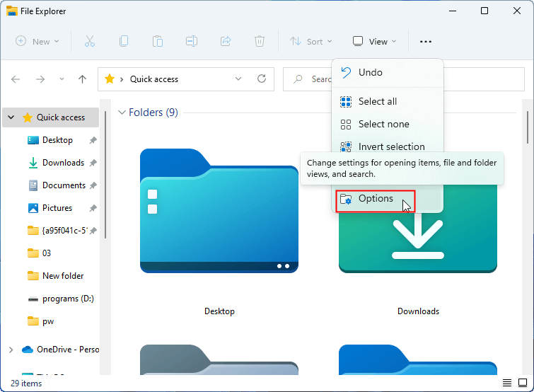
Task: Click inside the Search box
Action: pos(404,79)
